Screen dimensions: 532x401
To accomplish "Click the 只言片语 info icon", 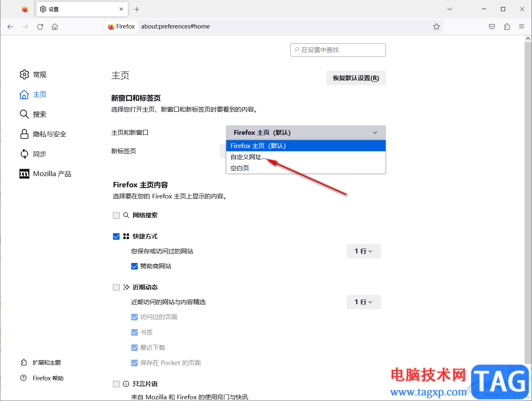I will 126,384.
